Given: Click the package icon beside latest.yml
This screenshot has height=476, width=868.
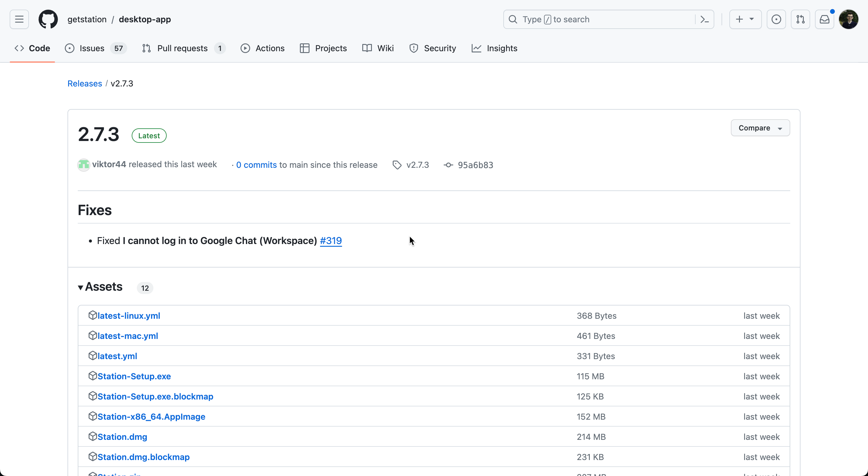Looking at the screenshot, I should coord(93,356).
